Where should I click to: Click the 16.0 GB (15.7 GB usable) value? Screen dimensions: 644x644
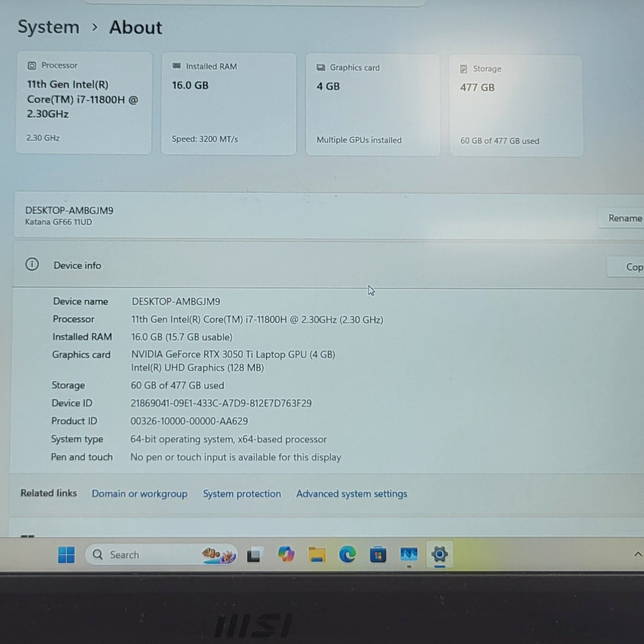point(181,337)
